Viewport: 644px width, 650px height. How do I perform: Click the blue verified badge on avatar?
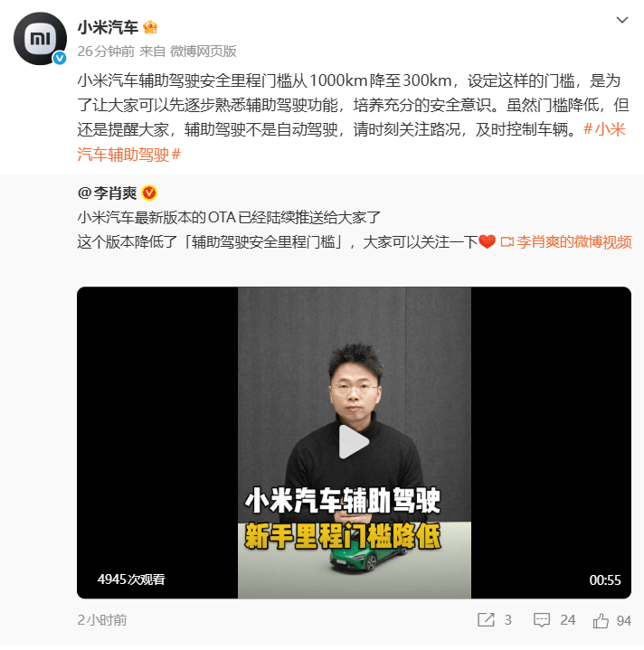60,58
